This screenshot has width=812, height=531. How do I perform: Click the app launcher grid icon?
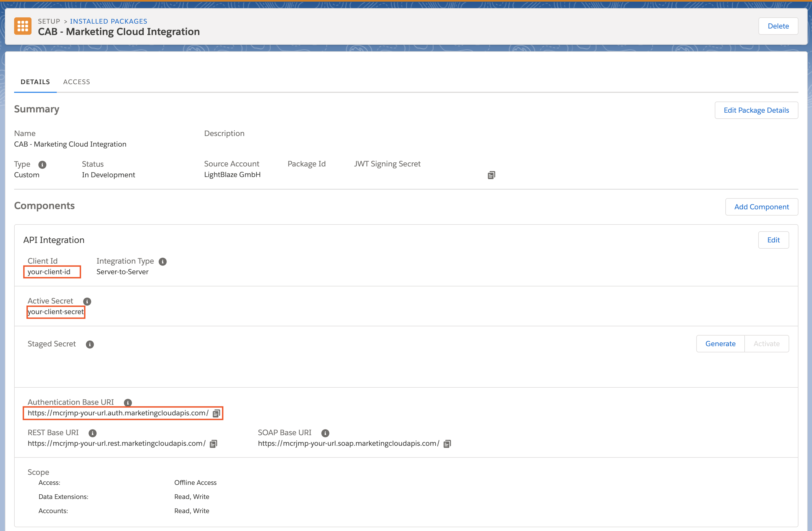pos(23,26)
